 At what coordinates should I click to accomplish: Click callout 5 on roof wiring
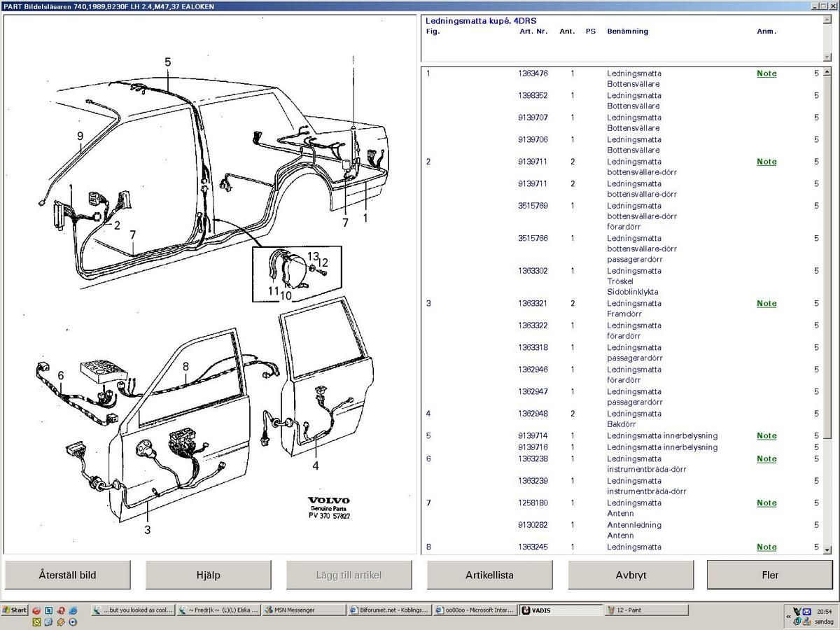click(x=168, y=62)
